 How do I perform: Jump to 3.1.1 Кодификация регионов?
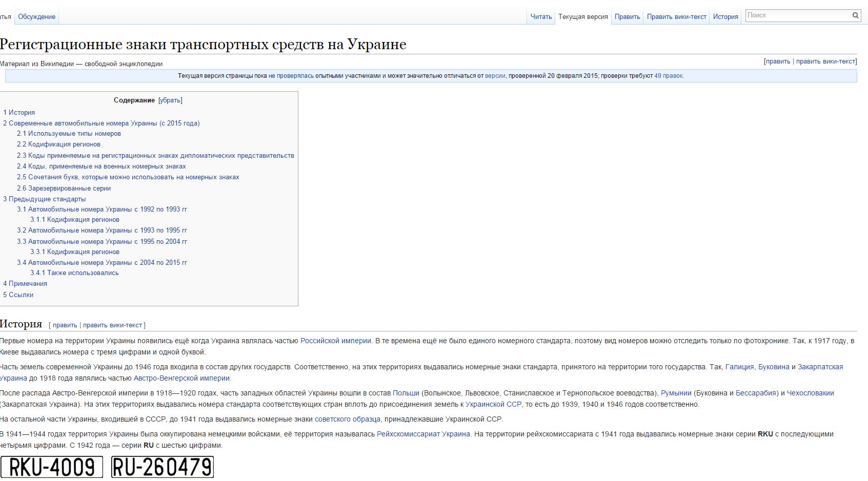tap(75, 219)
